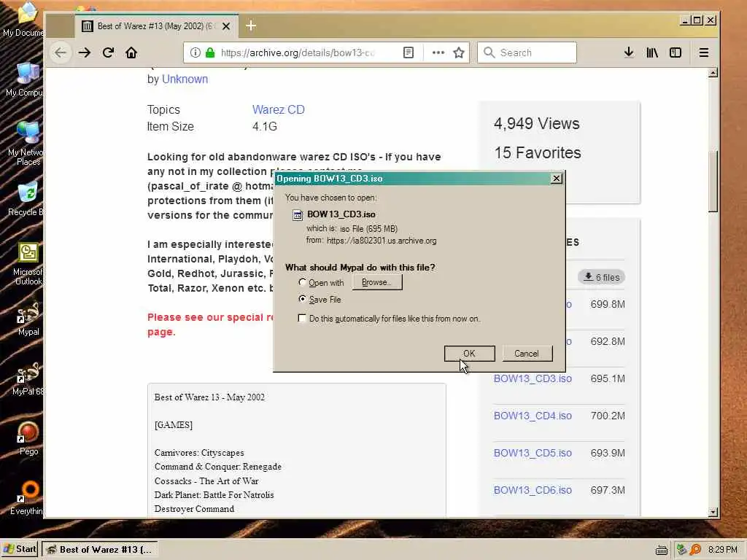Show site information icon in address bar
The image size is (747, 560).
click(195, 52)
